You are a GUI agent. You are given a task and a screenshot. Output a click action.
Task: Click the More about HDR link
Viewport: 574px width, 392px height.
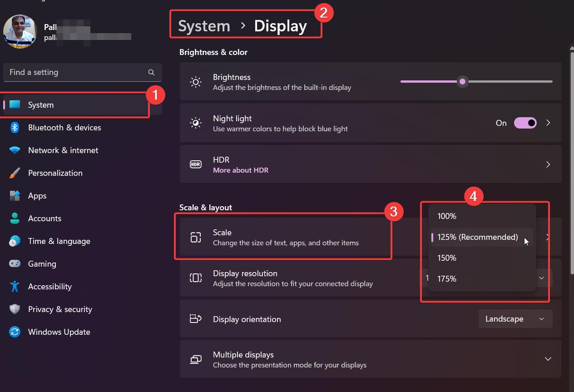(241, 170)
